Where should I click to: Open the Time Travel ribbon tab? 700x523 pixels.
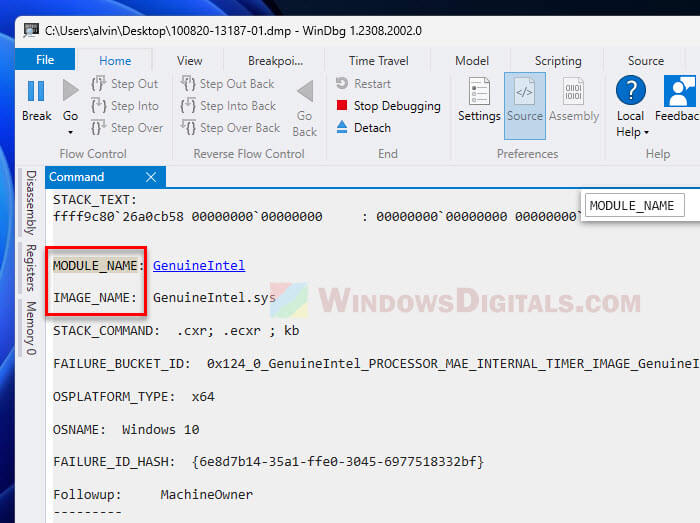(x=378, y=61)
